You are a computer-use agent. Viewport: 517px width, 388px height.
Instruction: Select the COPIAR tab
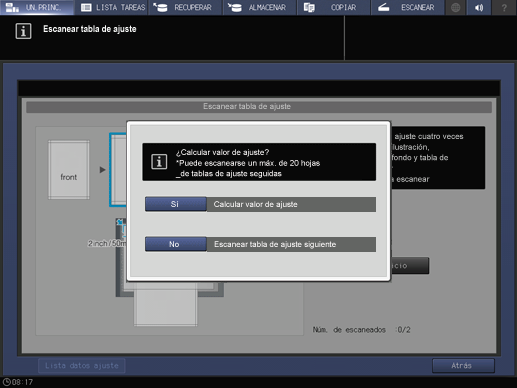click(334, 7)
